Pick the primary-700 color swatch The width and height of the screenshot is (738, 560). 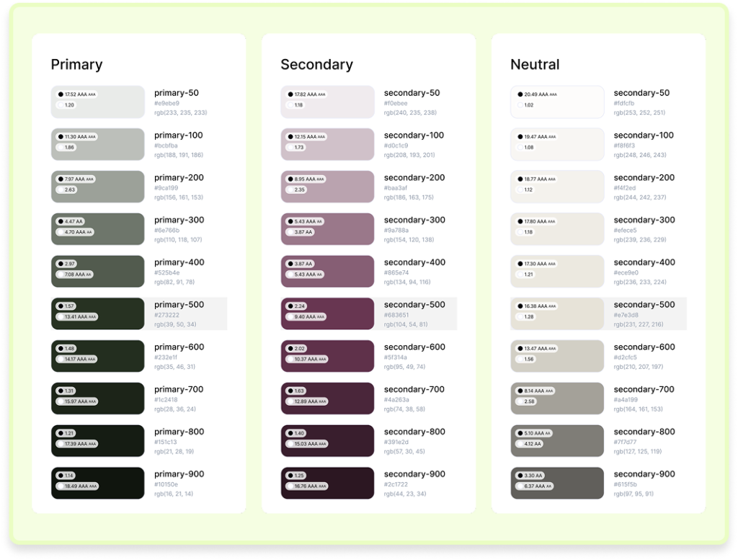pyautogui.click(x=98, y=398)
